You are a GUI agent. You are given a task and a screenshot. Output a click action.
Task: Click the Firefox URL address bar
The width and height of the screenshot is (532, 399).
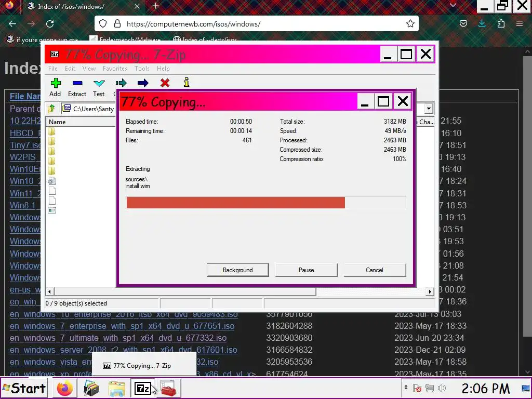click(x=257, y=24)
